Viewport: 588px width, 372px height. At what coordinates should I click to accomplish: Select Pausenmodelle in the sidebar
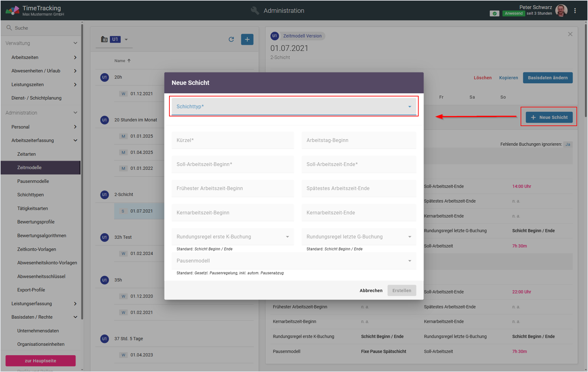click(x=33, y=181)
